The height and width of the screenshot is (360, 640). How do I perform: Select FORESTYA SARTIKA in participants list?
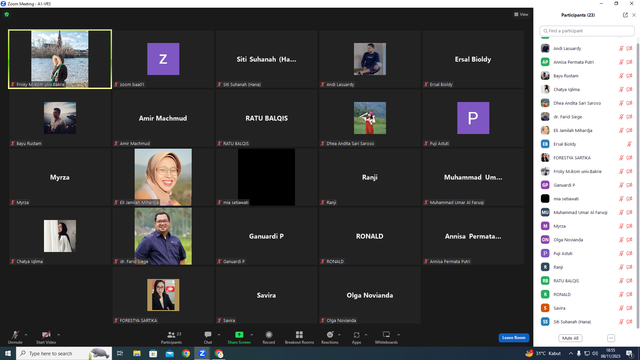587,158
